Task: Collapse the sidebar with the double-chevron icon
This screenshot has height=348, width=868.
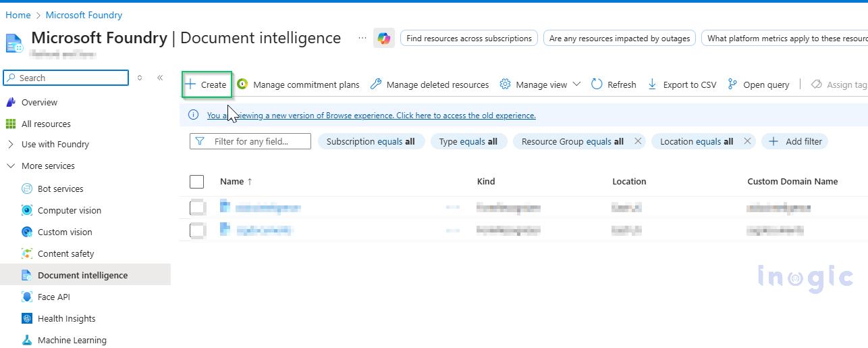Action: (160, 78)
